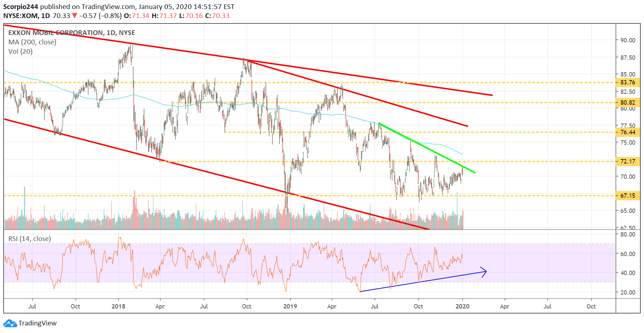Click the TradingView wordmark at bottom

pos(38,323)
